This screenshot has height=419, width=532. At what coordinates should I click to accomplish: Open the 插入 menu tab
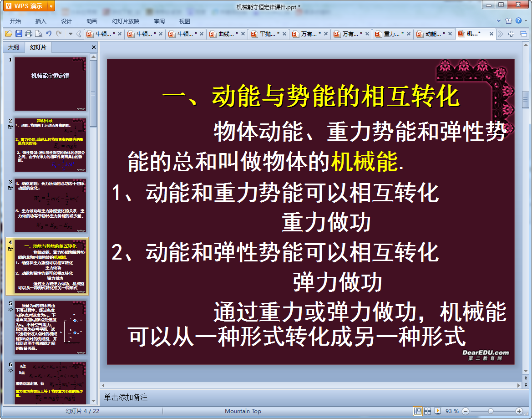point(41,21)
